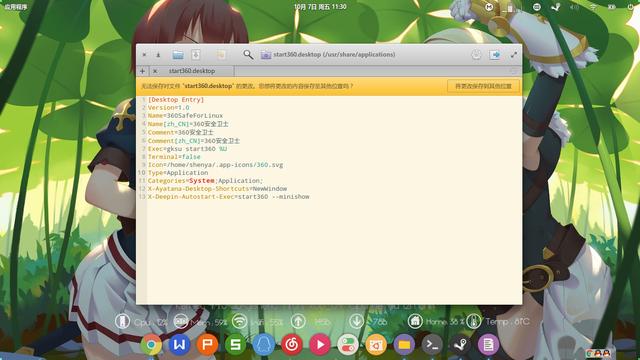Open the purple text editor dock icon
The image size is (640, 360).
pyautogui.click(x=489, y=345)
